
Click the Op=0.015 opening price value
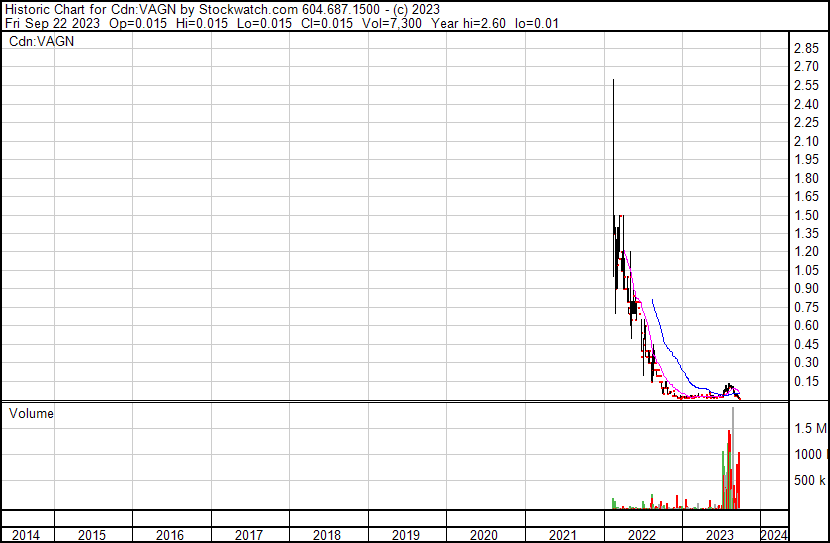click(138, 23)
